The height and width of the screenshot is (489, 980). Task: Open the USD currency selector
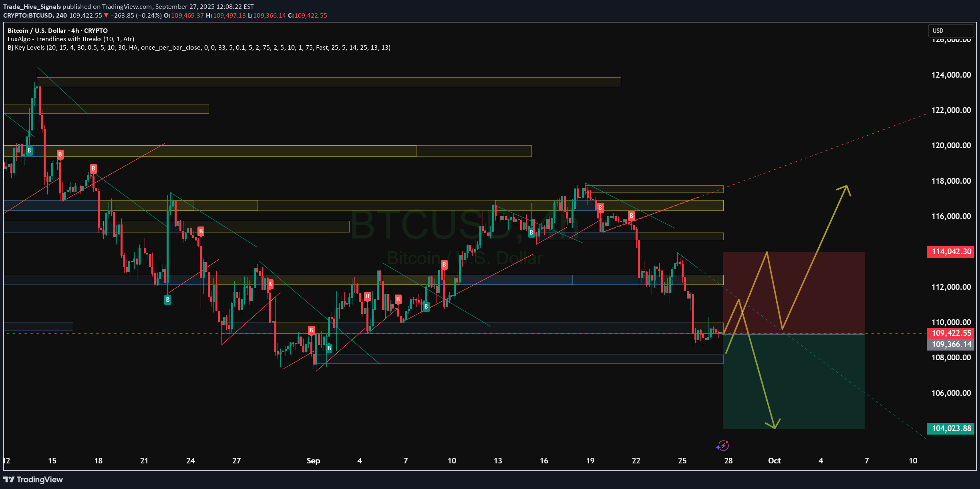pyautogui.click(x=950, y=31)
